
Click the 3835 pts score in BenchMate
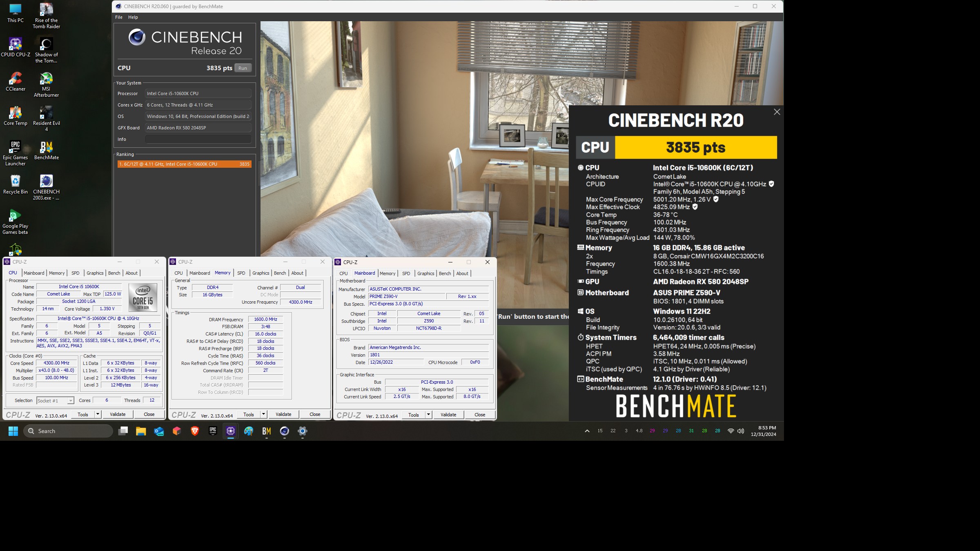(x=695, y=147)
